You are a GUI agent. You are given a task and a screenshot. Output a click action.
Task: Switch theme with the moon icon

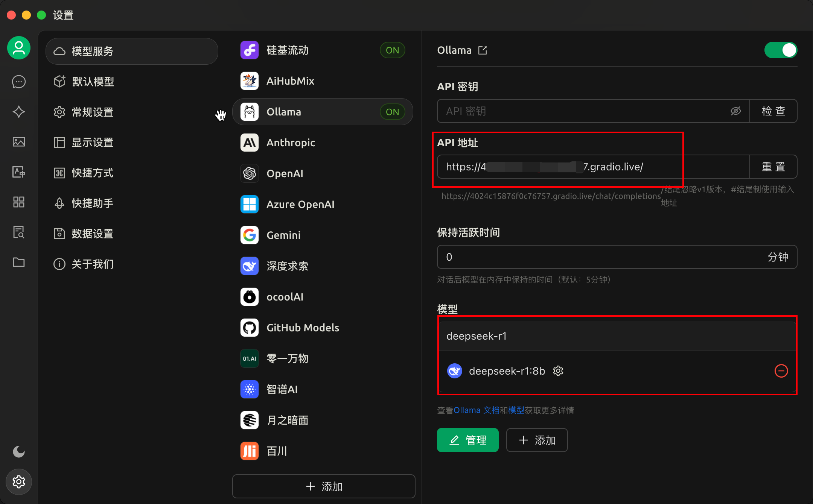(x=19, y=451)
